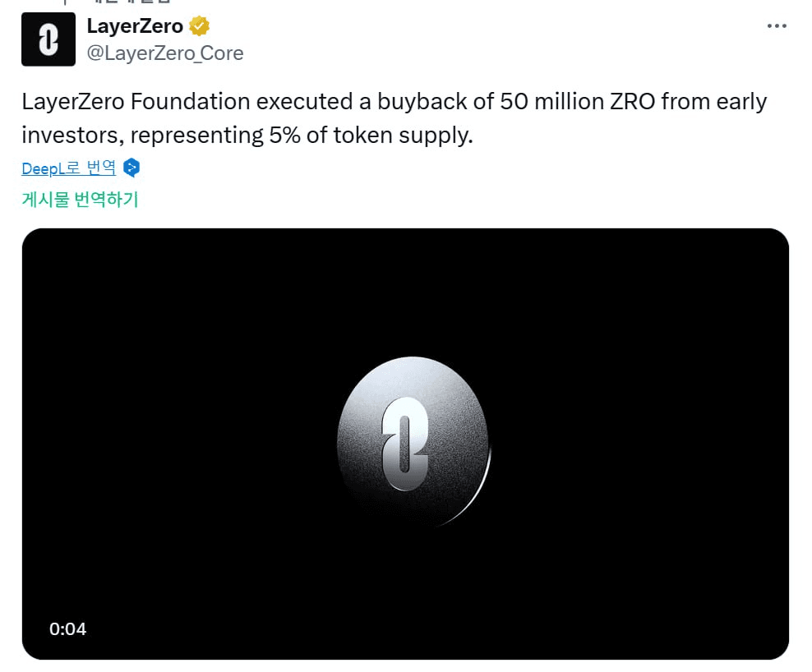This screenshot has height=672, width=812.
Task: Open the more options ellipsis menu
Action: click(776, 26)
